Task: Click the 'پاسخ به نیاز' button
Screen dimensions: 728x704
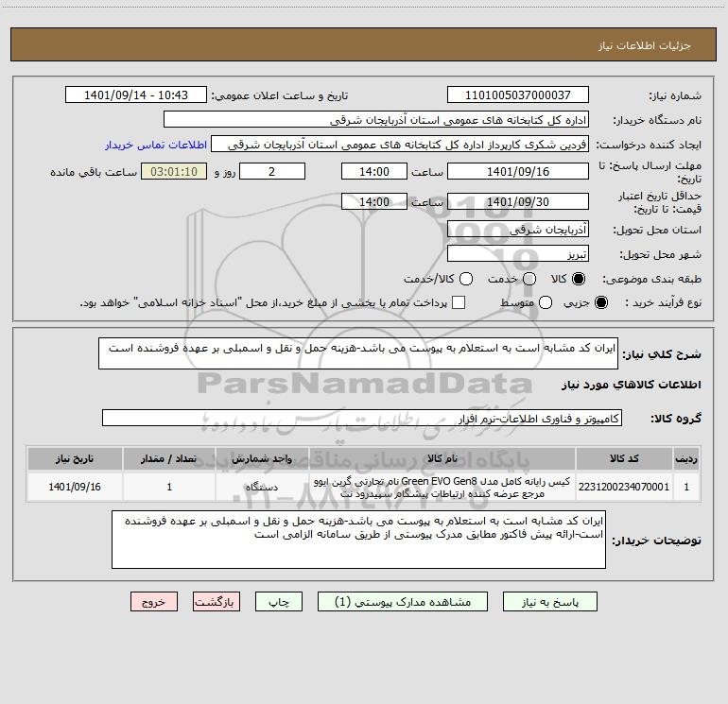Action: [549, 602]
